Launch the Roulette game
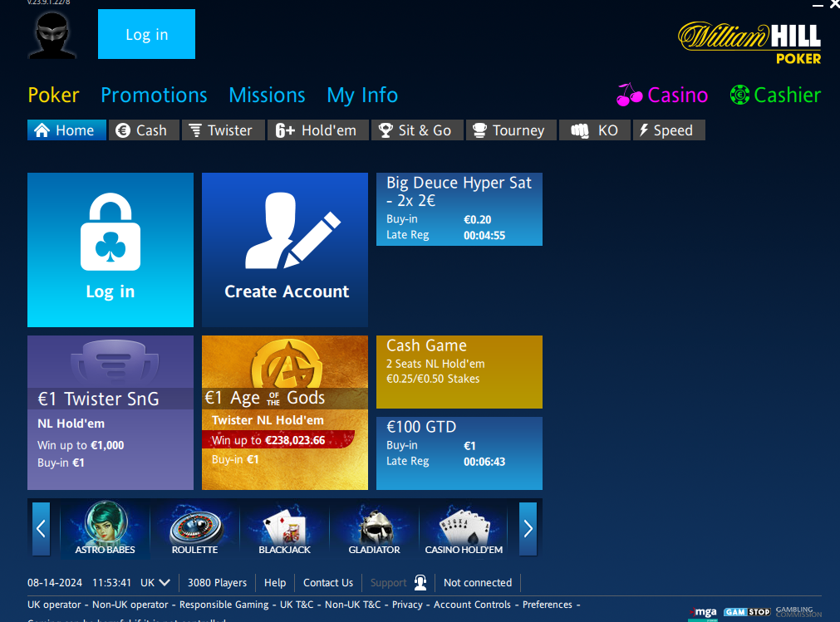This screenshot has width=840, height=622. [194, 528]
